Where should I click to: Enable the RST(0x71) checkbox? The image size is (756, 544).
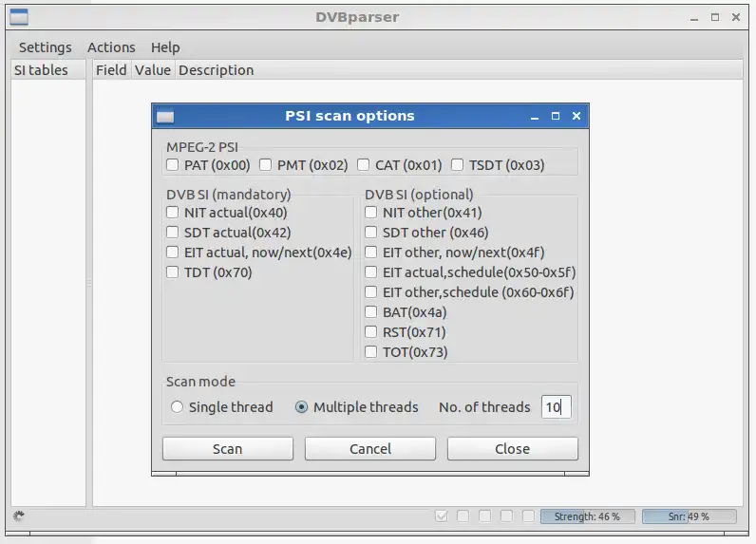tap(370, 332)
